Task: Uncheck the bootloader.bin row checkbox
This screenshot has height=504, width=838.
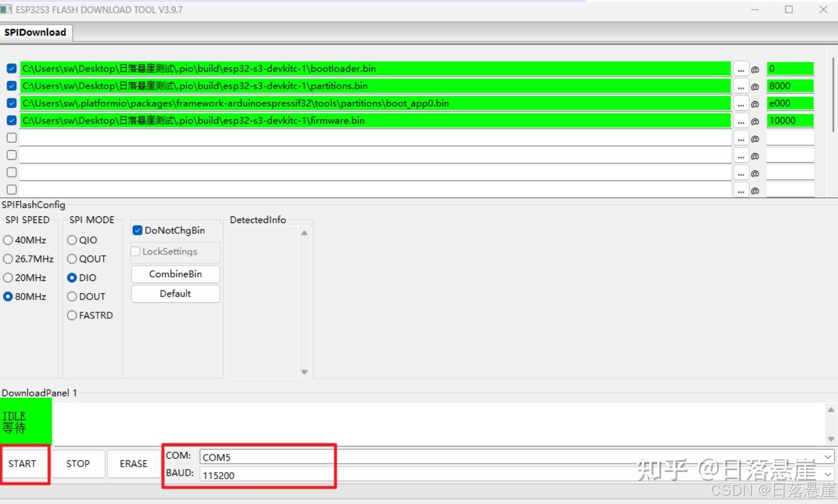Action: (11, 68)
